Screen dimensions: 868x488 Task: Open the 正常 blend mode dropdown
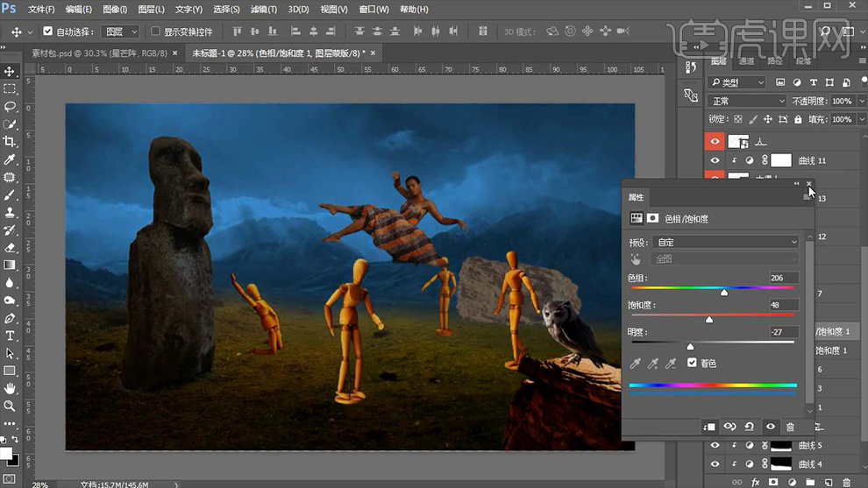[x=747, y=102]
